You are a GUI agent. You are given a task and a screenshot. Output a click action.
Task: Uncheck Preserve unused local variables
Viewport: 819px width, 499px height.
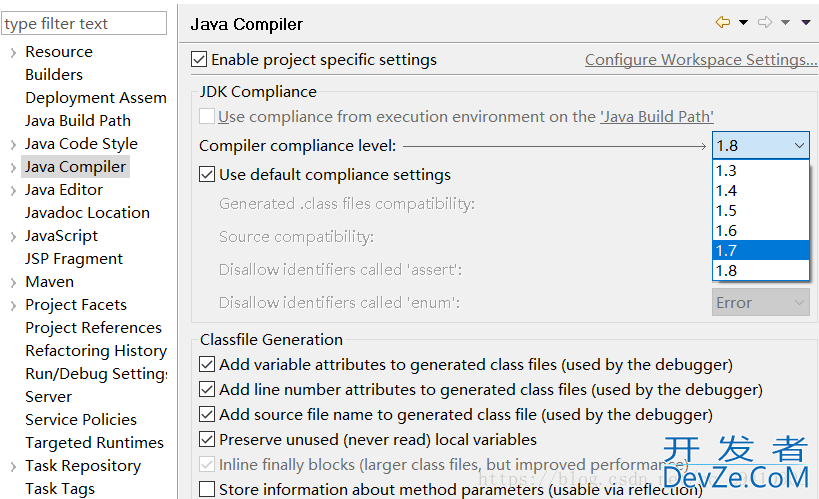click(207, 439)
